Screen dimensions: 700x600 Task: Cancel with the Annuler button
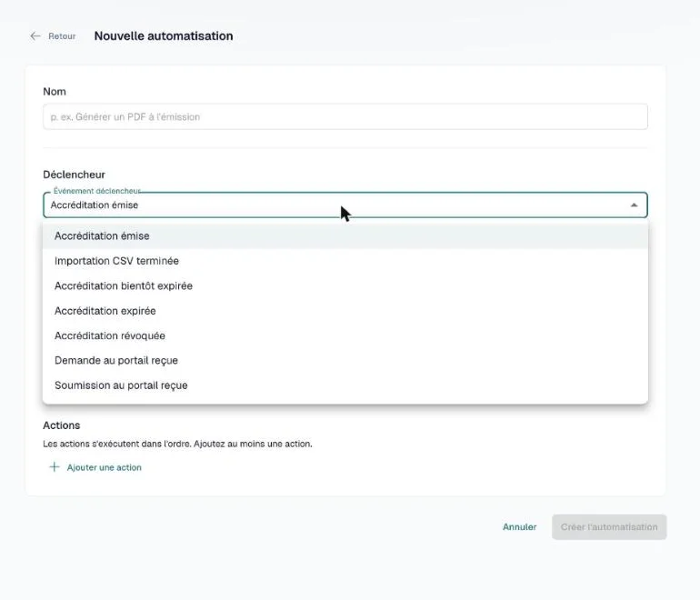(x=520, y=527)
